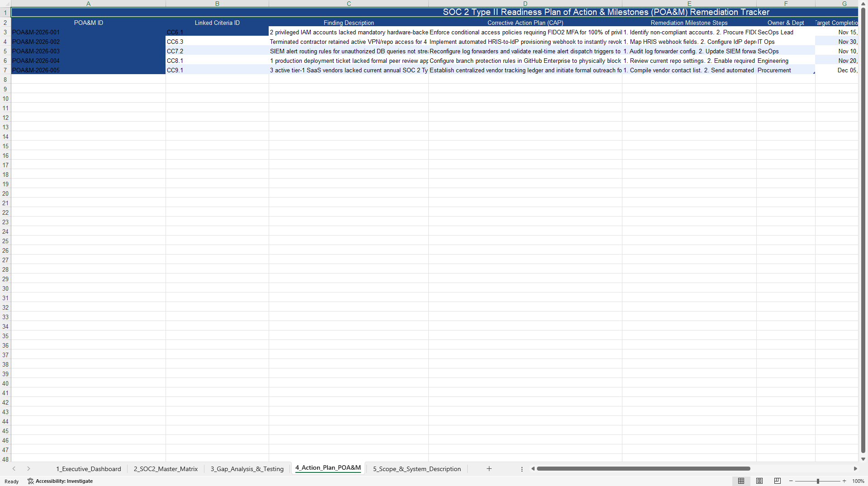The height and width of the screenshot is (486, 868).
Task: Click horizontal scrollbar left arrow
Action: [x=533, y=469]
